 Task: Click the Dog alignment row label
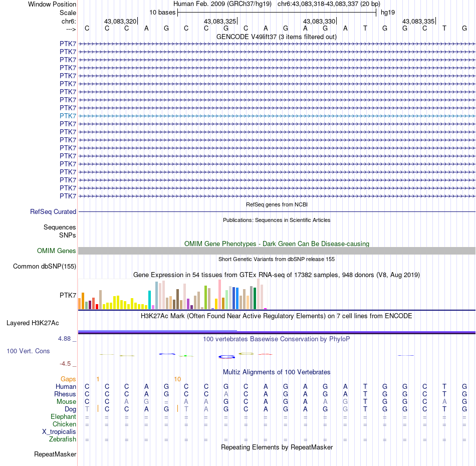(x=70, y=409)
